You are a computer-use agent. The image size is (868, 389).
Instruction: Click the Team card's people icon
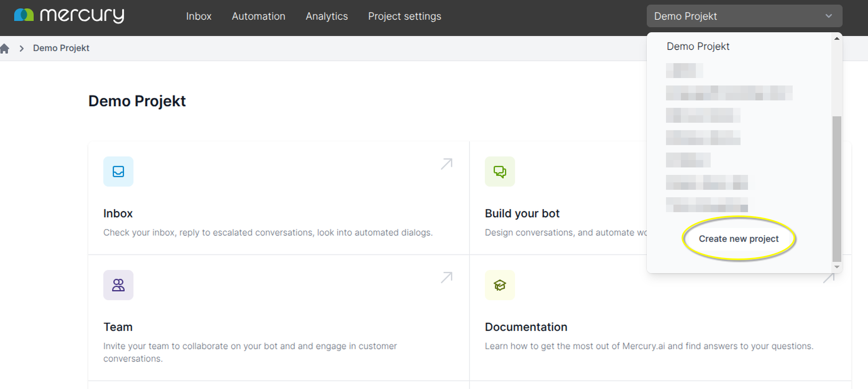[x=118, y=285]
